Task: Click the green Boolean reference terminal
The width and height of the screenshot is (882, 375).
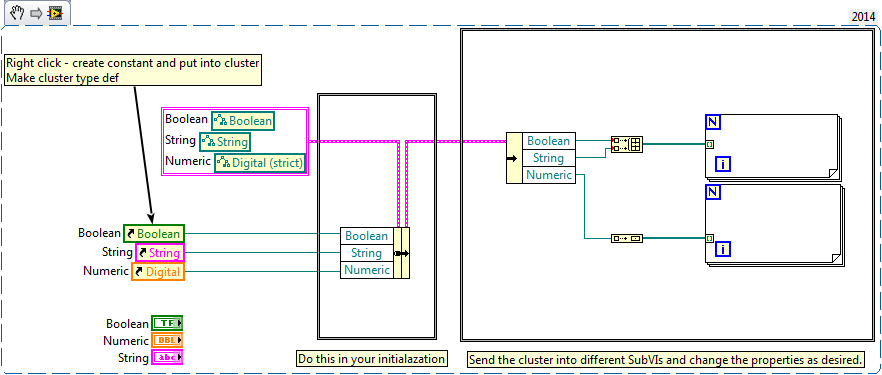Action: (x=154, y=233)
